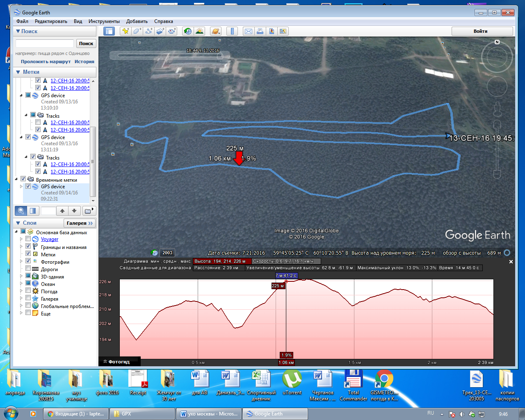Image resolution: width=525 pixels, height=420 pixels.
Task: Open the planet switcher icon
Action: tap(216, 31)
